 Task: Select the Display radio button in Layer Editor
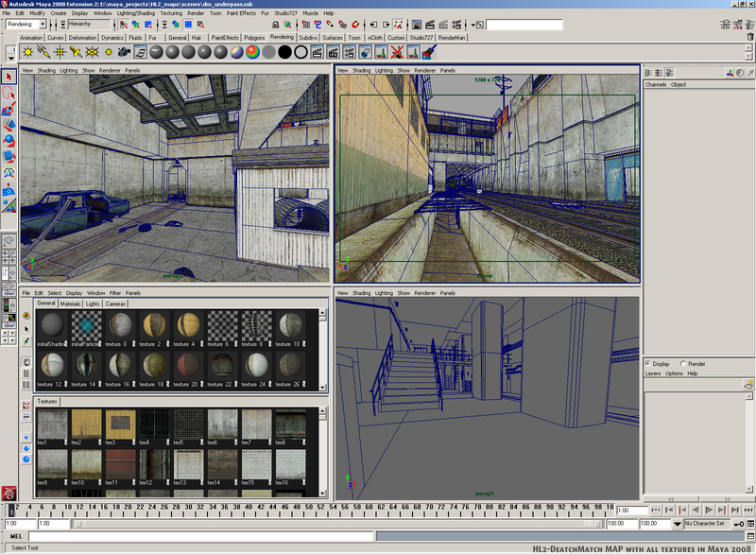pyautogui.click(x=648, y=364)
